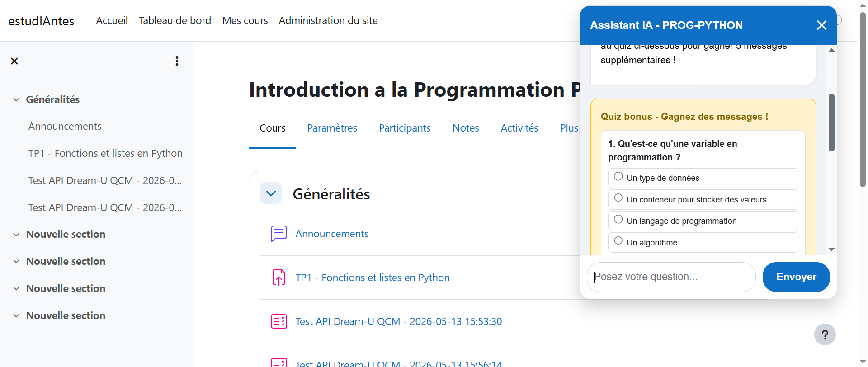Viewport: 868px width, 367px height.
Task: Click the Envoyer button
Action: (796, 277)
